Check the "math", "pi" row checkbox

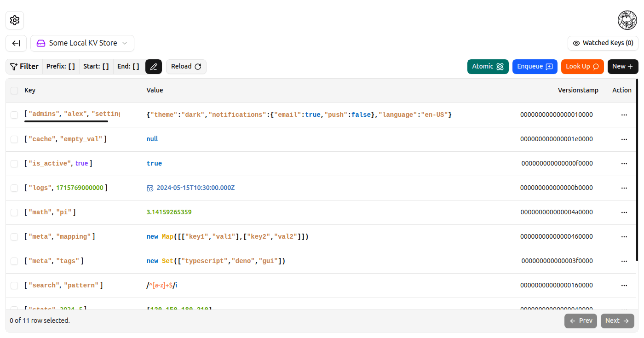tap(14, 212)
